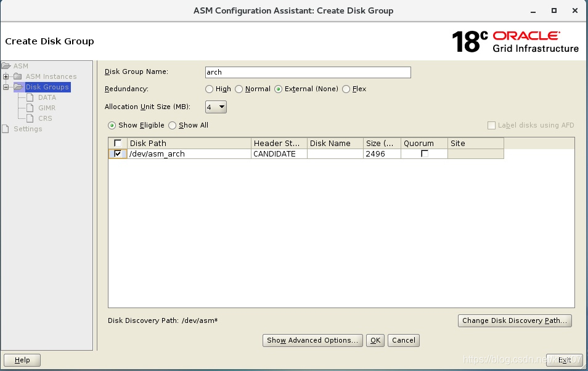Open GIMR disk group in tree
This screenshot has height=371, width=588.
[47, 108]
